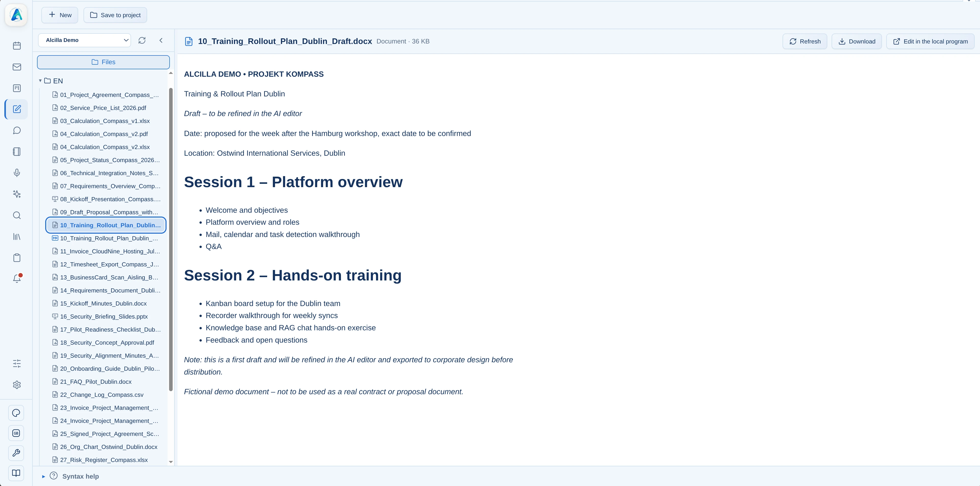Click the color palette theme icon
Image resolution: width=980 pixels, height=486 pixels.
pos(16,413)
